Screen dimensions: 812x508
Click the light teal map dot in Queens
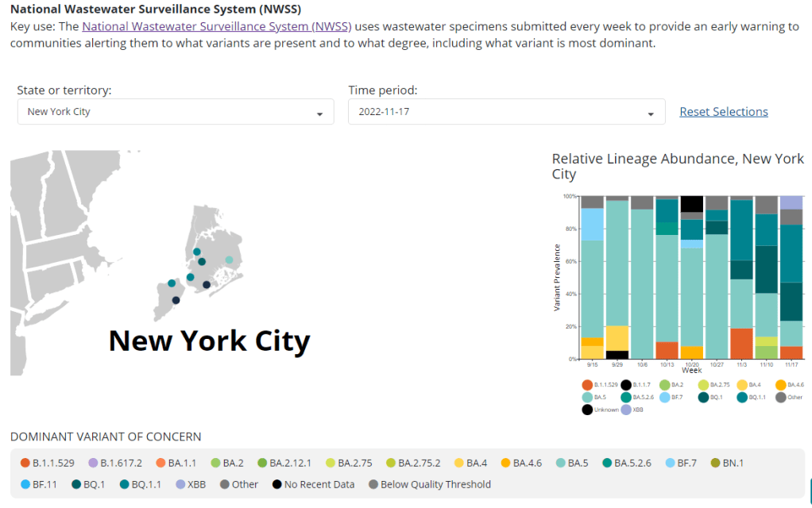(230, 260)
